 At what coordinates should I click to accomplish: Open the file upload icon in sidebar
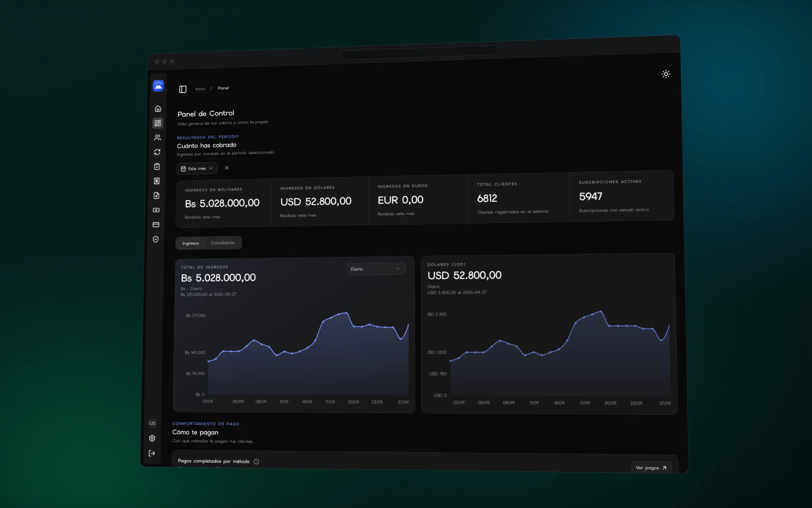click(x=157, y=196)
